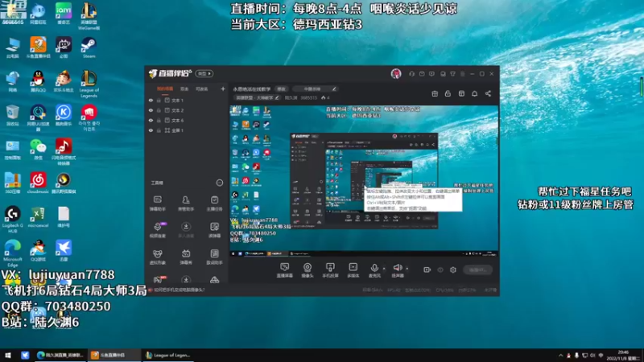This screenshot has height=362, width=644.
Task: Switch to League of Legends taskbar item
Action: pyautogui.click(x=168, y=356)
